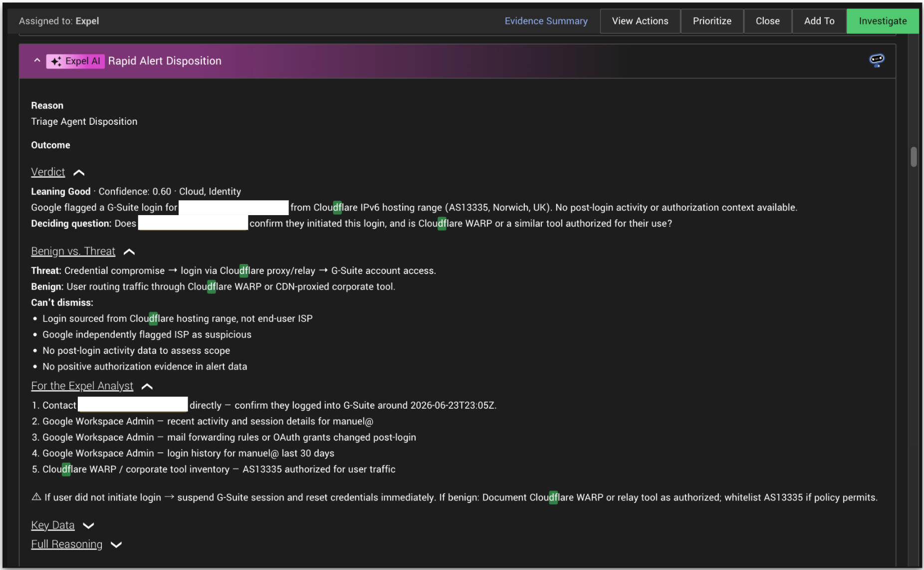The image size is (924, 570).
Task: Click the warning triangle icon
Action: click(x=36, y=497)
